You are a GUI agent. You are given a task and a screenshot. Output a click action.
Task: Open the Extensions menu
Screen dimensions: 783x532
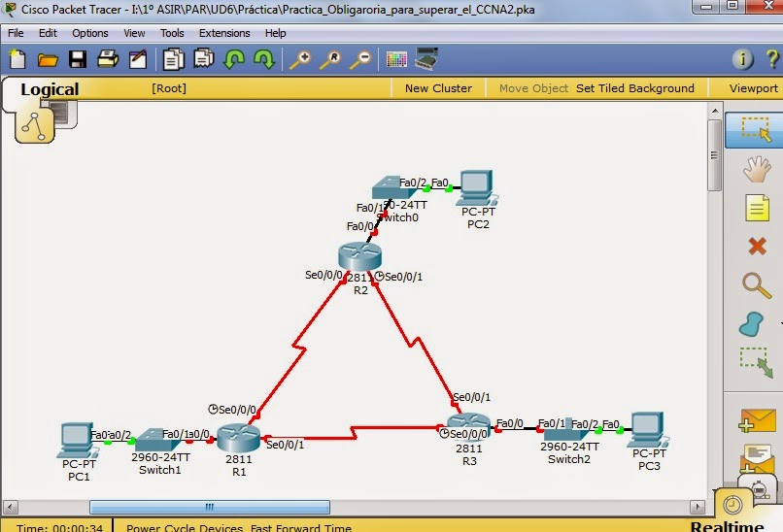point(224,33)
